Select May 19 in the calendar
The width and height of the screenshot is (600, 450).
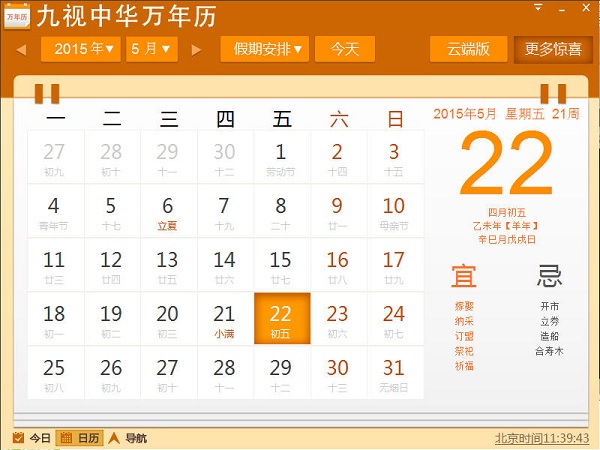(x=112, y=319)
